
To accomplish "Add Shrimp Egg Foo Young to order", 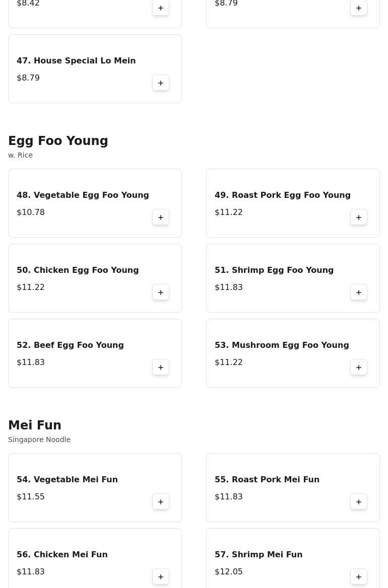I will [x=359, y=292].
